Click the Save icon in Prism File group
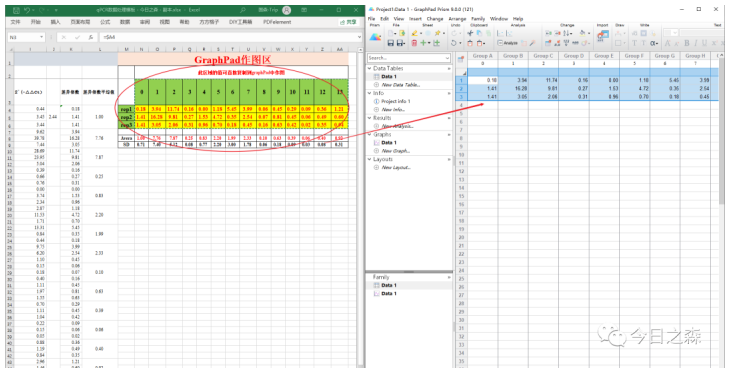 point(390,43)
